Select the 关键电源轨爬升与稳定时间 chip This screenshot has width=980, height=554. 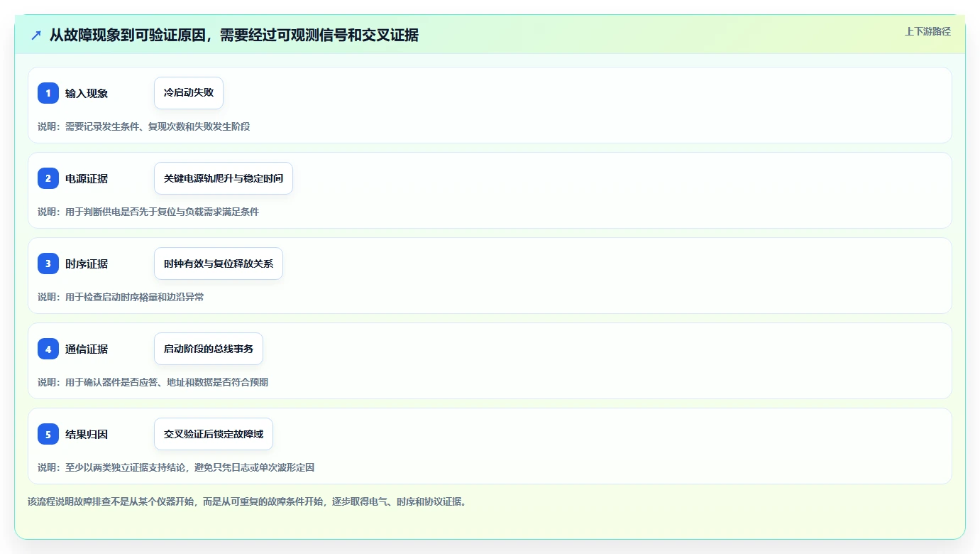point(224,178)
